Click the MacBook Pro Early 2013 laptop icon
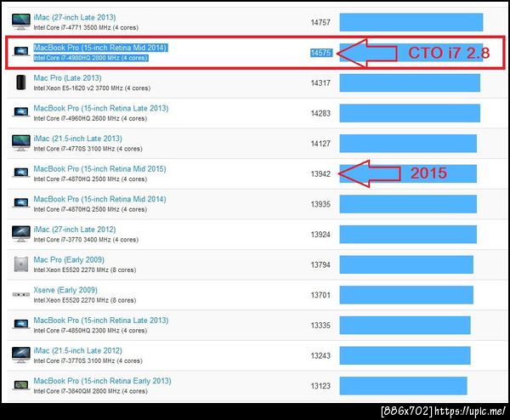This screenshot has height=420, width=510. point(20,385)
